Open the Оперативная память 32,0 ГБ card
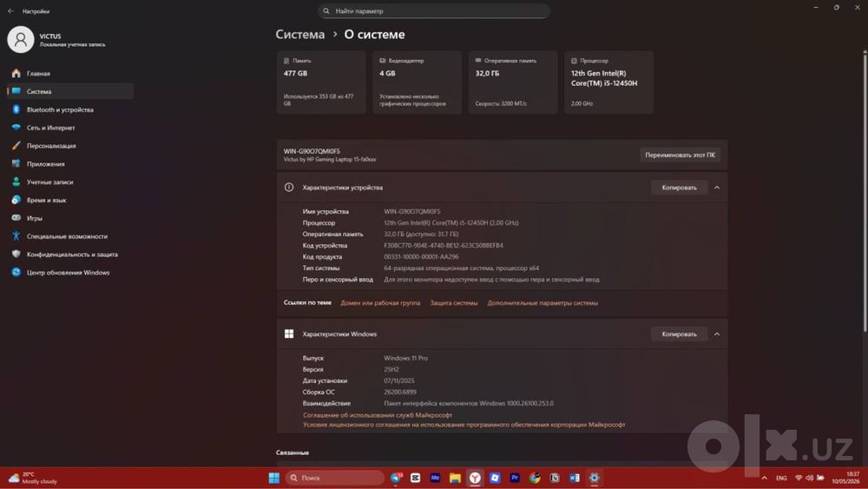 pos(513,83)
